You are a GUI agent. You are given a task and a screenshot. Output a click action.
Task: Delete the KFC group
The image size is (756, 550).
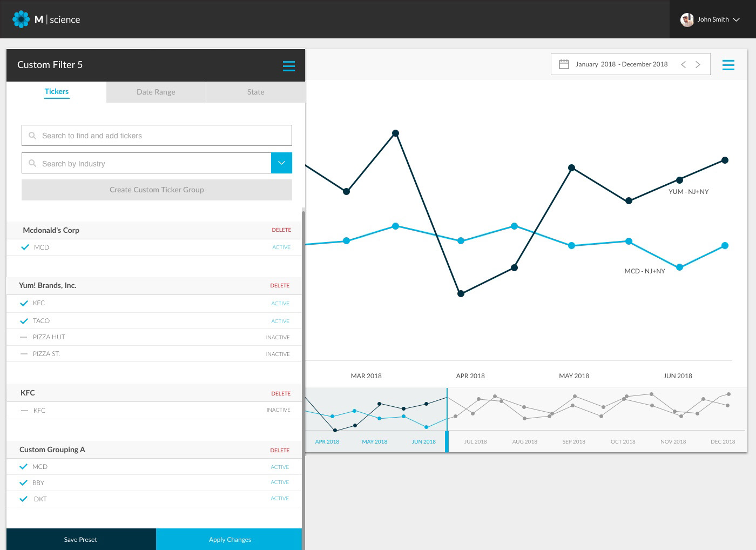point(281,393)
